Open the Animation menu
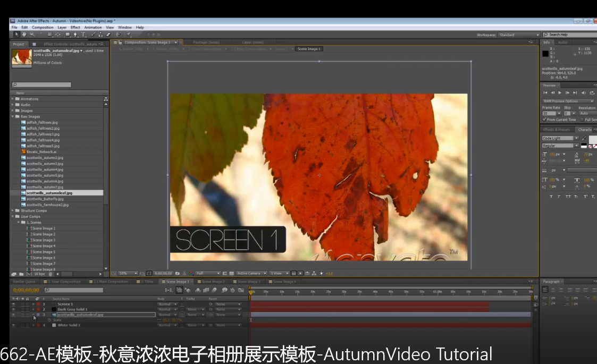 [93, 28]
